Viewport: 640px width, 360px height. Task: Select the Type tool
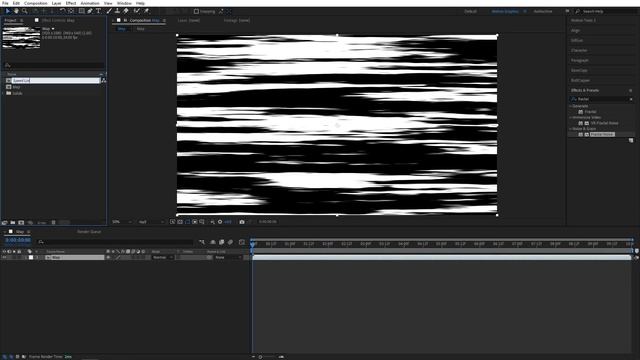tap(98, 11)
